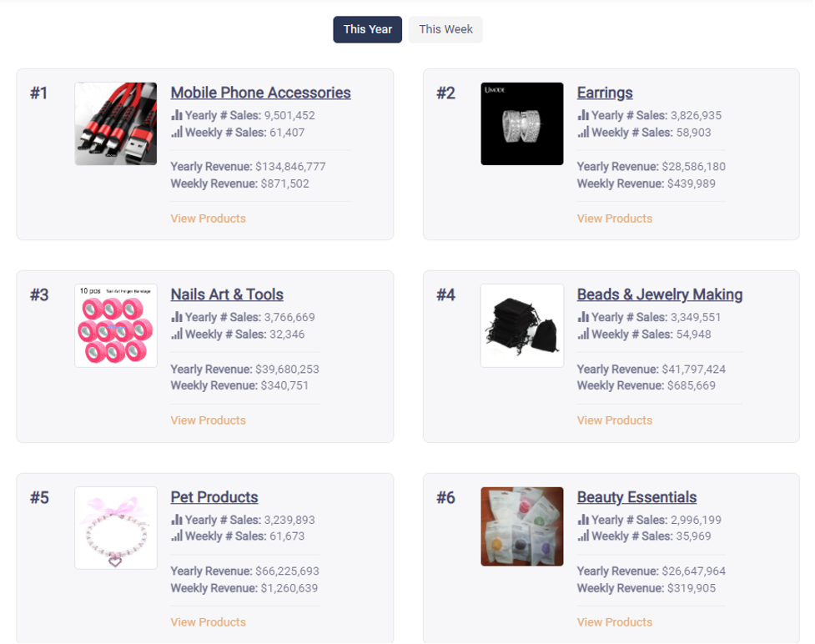Open the Beads & Jewelry Making link
This screenshot has height=644, width=815.
pos(659,294)
